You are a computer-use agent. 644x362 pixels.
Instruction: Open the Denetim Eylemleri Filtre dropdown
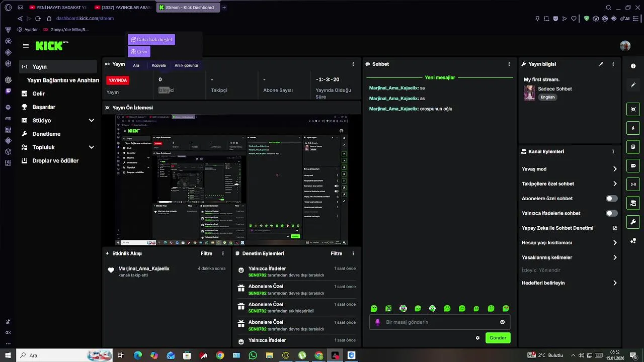[336, 253]
